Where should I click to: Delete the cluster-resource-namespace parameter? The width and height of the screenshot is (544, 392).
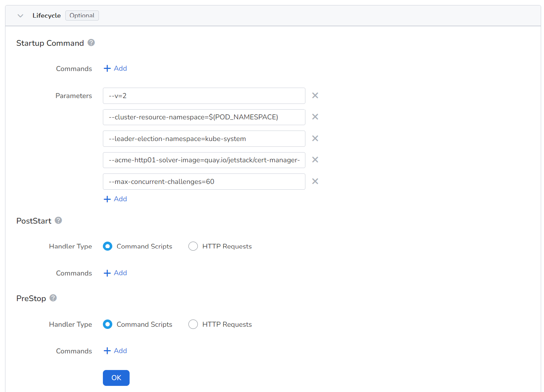point(315,117)
